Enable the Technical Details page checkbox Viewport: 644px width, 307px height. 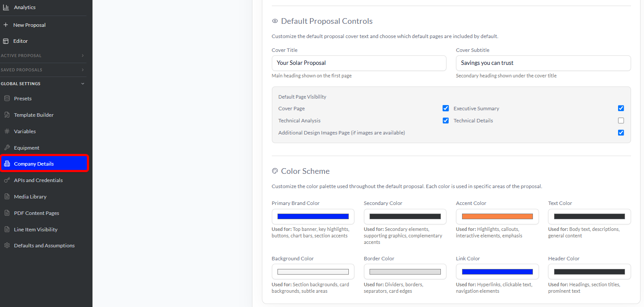621,121
